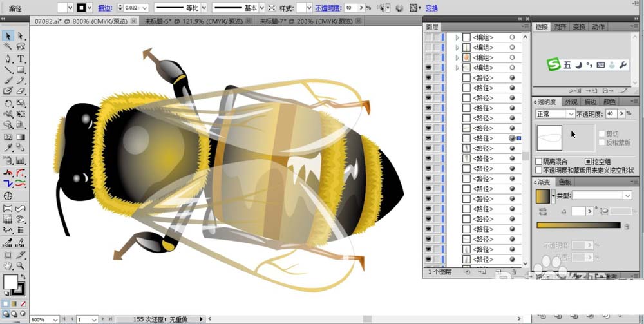
Task: Toggle the 挖空组 checkbox
Action: 587,162
